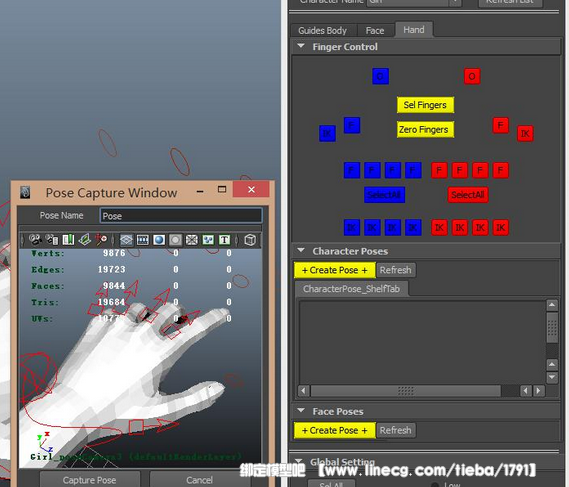This screenshot has width=569, height=487.
Task: Click the pose shelf vertical scrollbar thumb
Action: coord(552,327)
